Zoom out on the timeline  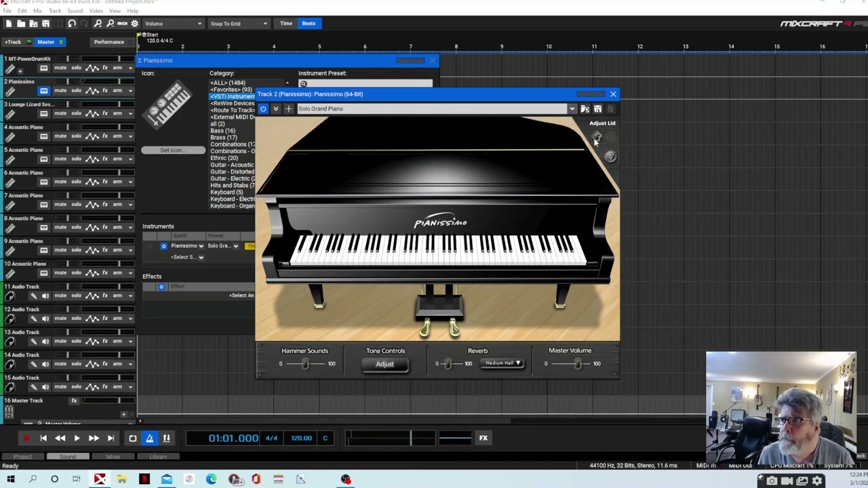(x=110, y=24)
